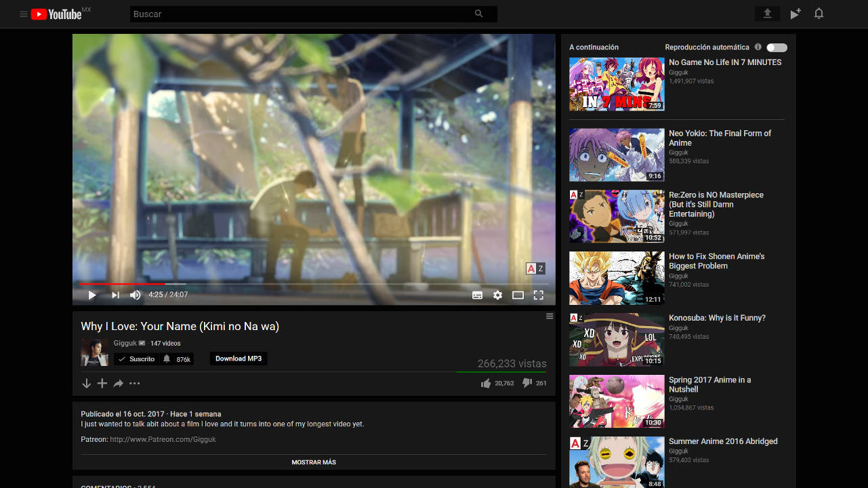Open the Spring 2017 Anime thumbnail
The height and width of the screenshot is (488, 868).
pos(617,401)
